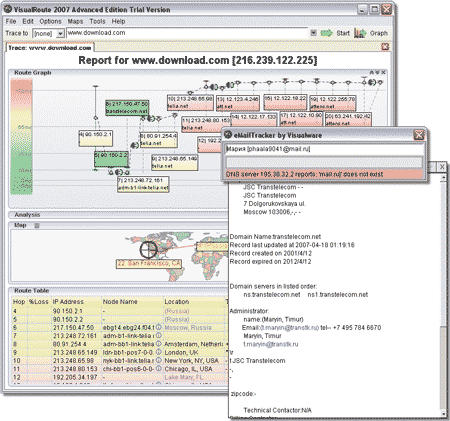Click the standalone t.maryin@transtk.ru link
Screen dimensions: 450x421
(271, 344)
